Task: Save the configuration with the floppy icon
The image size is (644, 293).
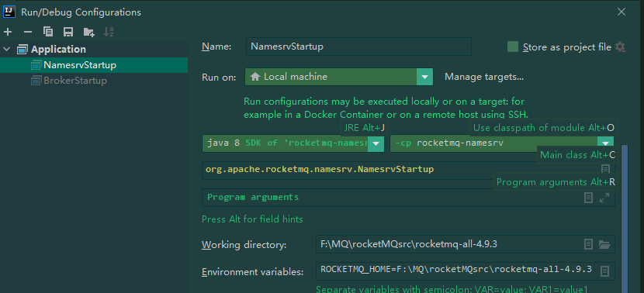Action: 68,32
